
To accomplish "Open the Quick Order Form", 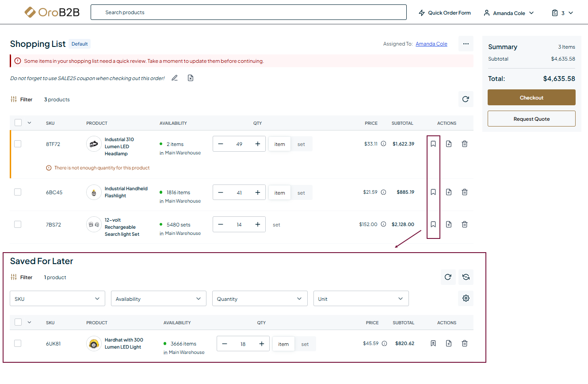I will point(445,13).
